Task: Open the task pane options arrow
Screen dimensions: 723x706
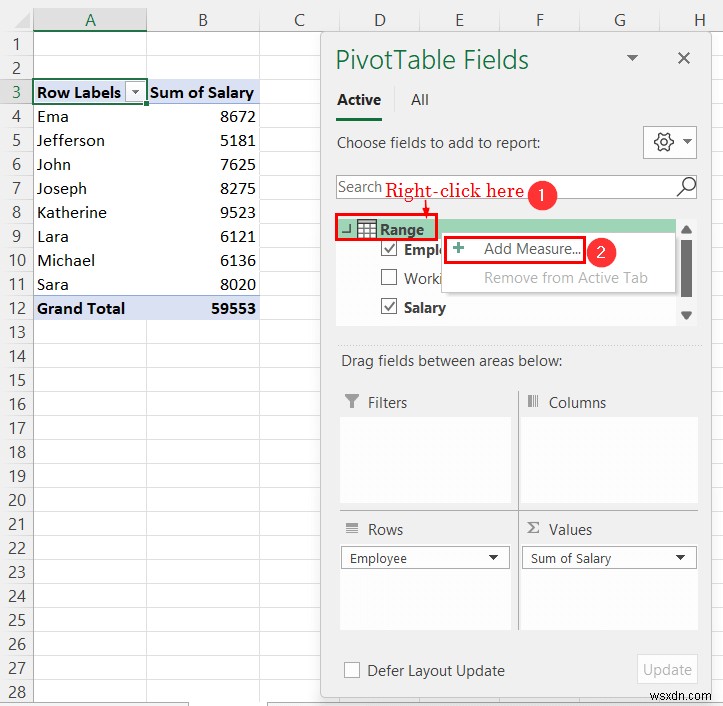Action: 634,58
